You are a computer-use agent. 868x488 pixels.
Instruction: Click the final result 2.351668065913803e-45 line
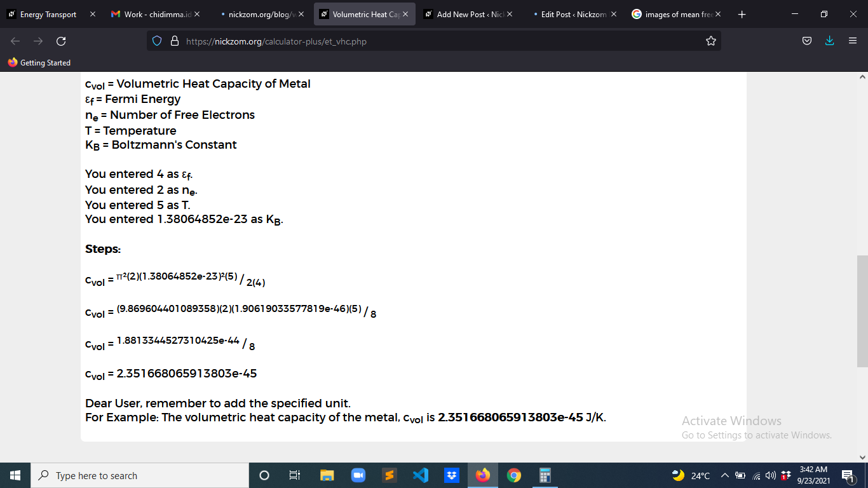click(x=171, y=374)
